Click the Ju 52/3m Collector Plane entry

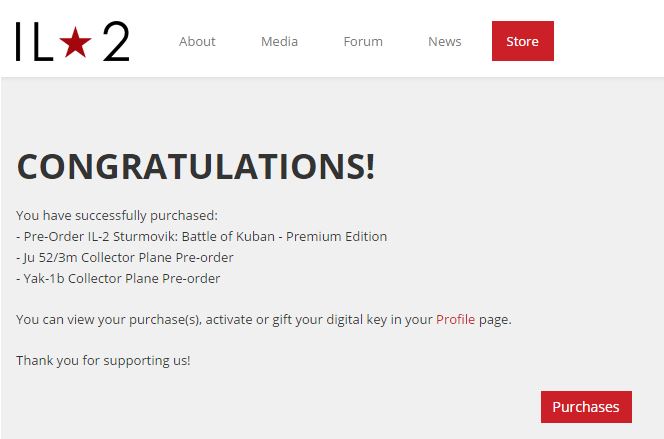[127, 257]
